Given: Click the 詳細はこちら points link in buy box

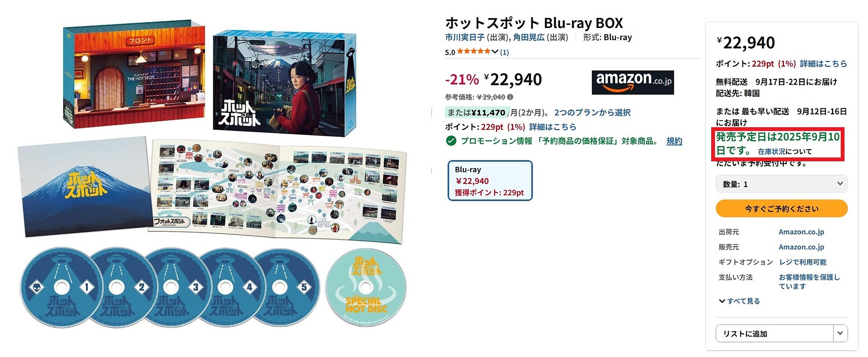Looking at the screenshot, I should point(823,64).
